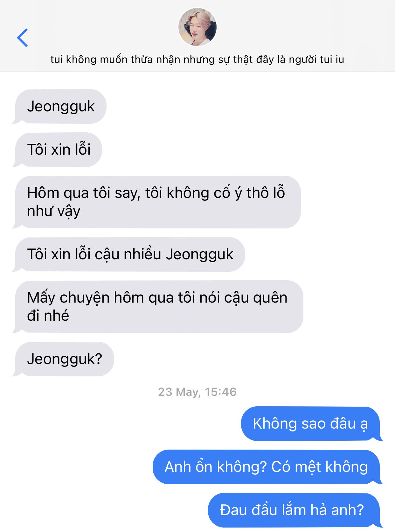Image resolution: width=395 pixels, height=532 pixels.
Task: Select the 'Đau đầu lắm hả anh?' message
Action: 295,510
